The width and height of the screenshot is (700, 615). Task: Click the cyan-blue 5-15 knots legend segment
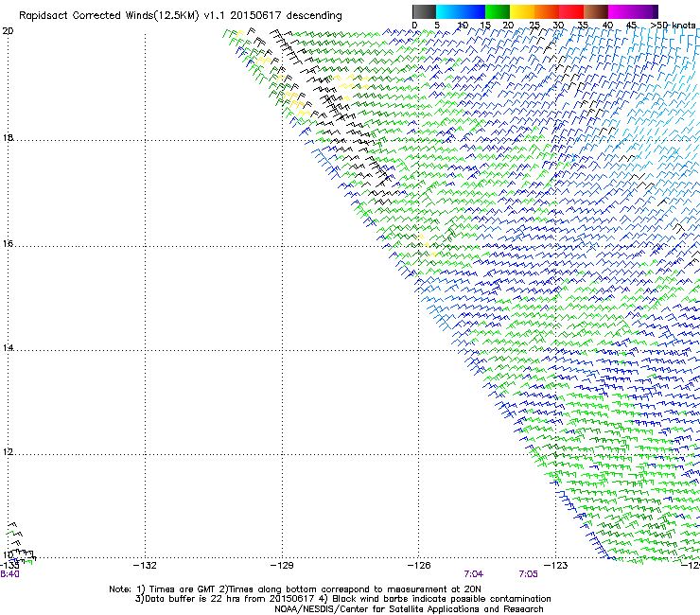tap(461, 11)
